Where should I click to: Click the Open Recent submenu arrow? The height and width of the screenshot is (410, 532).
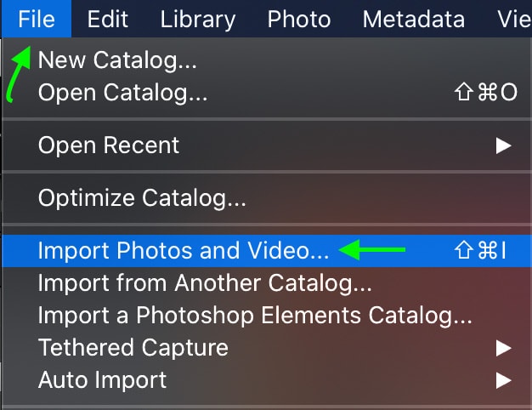(503, 145)
